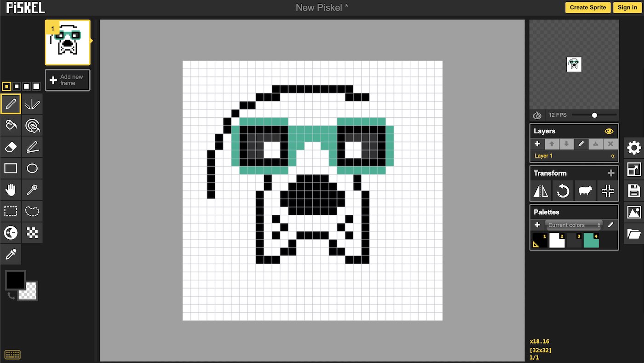
Task: Select the Paint all same-color pixels tool
Action: 32,125
